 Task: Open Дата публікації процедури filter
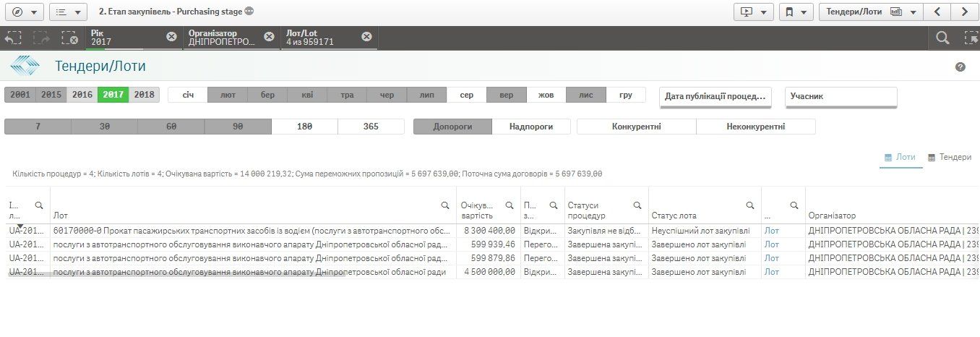[x=715, y=96]
